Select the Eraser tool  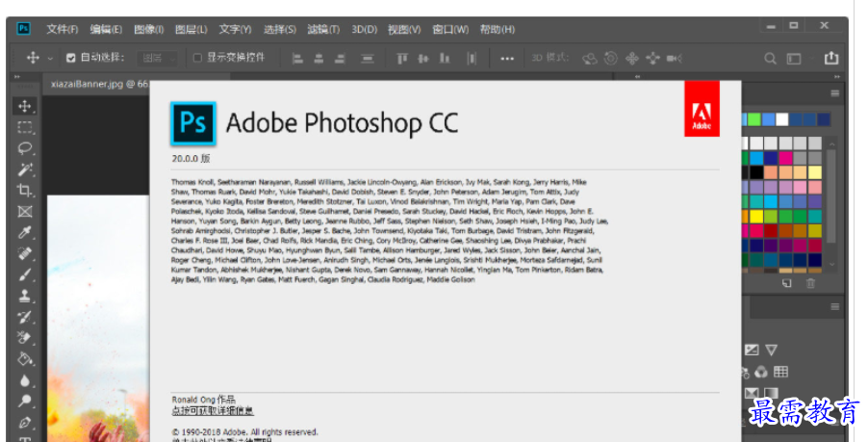25,338
